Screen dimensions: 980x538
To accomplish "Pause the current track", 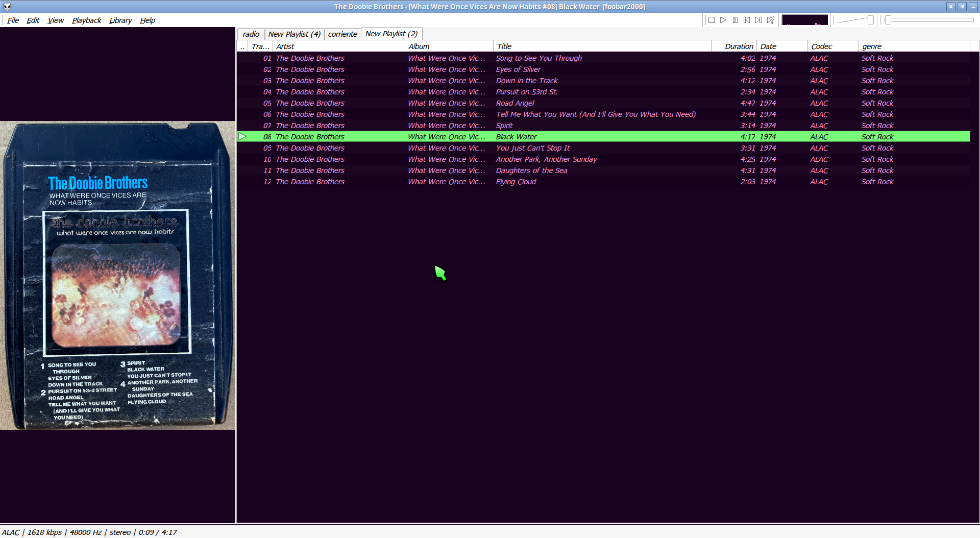I will [x=735, y=20].
